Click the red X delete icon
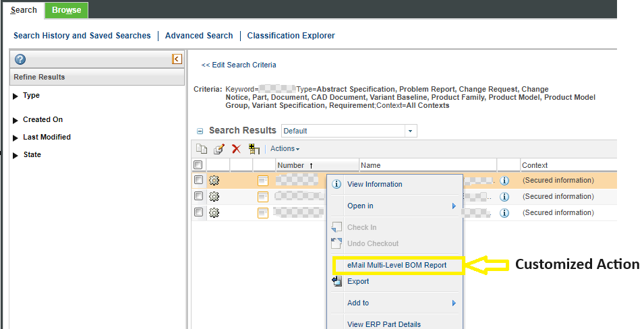 (x=236, y=149)
